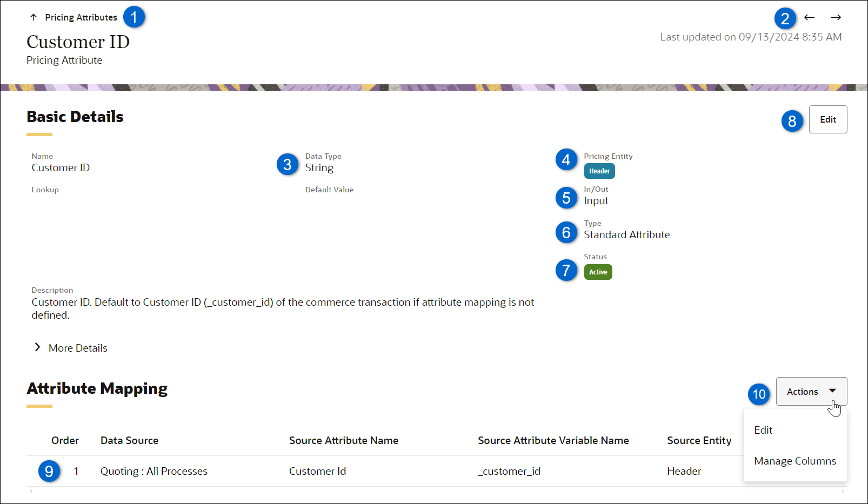Click the up arrow beside Pricing Attributes
This screenshot has height=504, width=868.
coord(34,17)
